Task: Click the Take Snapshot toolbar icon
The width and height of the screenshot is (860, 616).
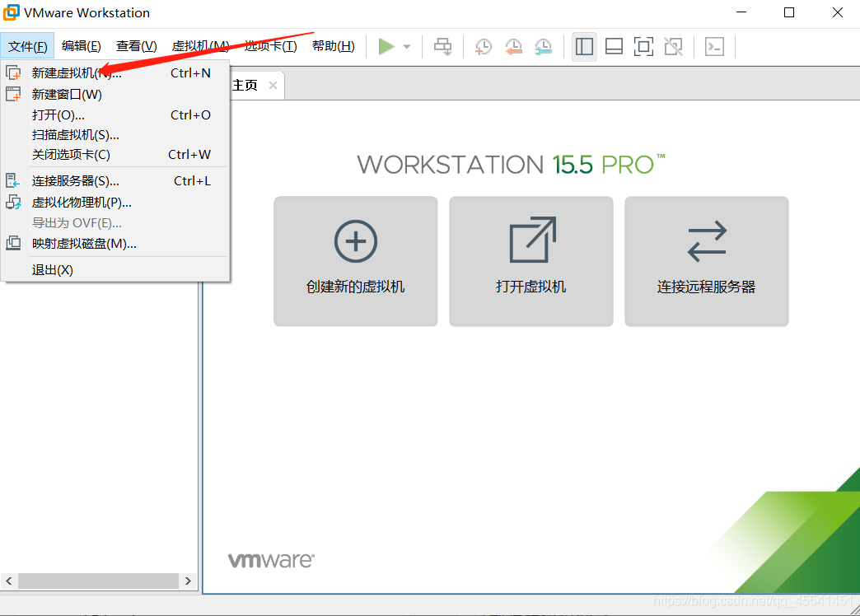Action: 484,47
